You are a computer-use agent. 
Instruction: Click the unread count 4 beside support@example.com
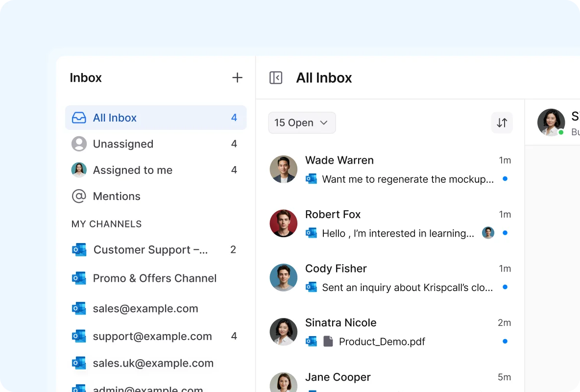[234, 336]
